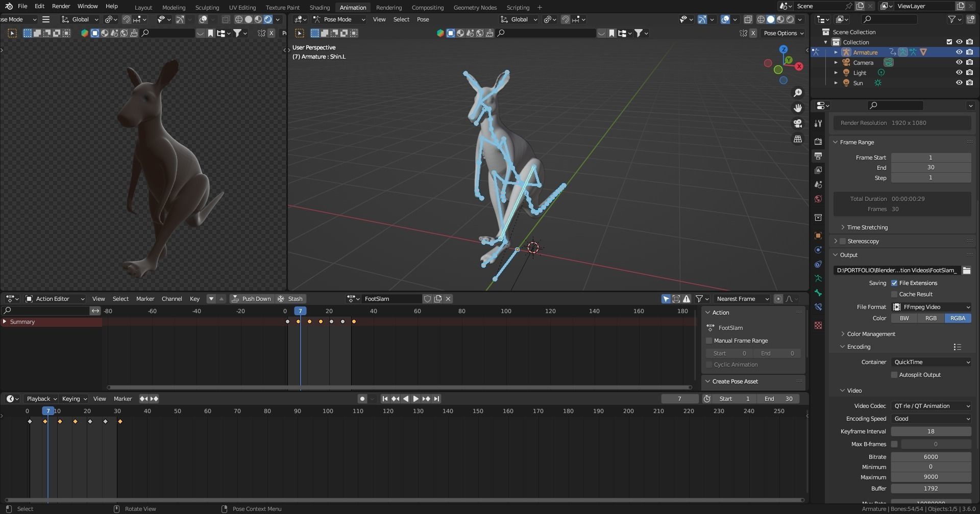Expand Armature in outliner tree
This screenshot has height=514, width=980.
(836, 52)
